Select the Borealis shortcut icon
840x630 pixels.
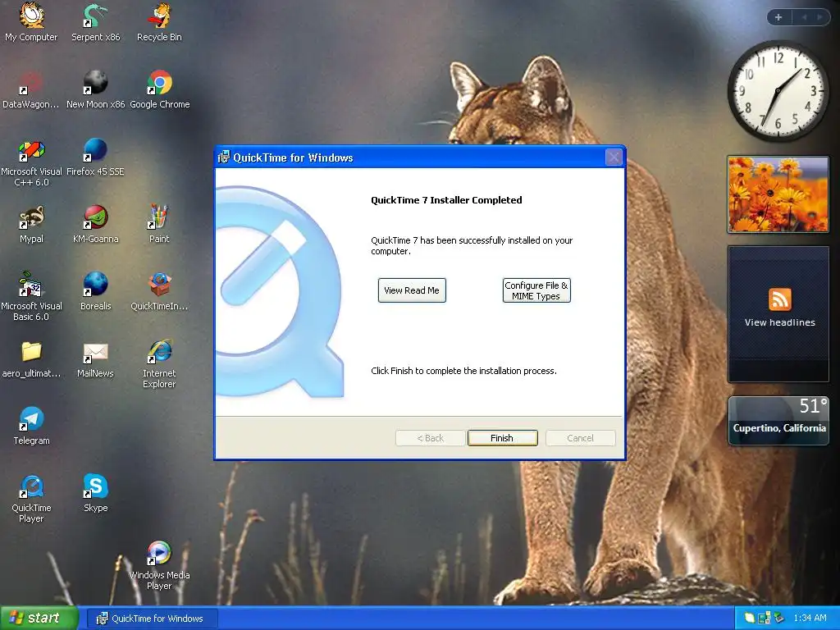coord(95,291)
